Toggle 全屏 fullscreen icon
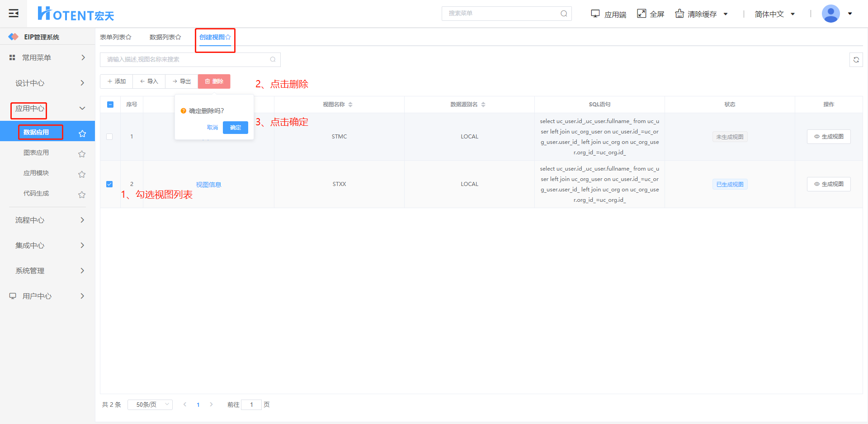868x424 pixels. (x=642, y=14)
